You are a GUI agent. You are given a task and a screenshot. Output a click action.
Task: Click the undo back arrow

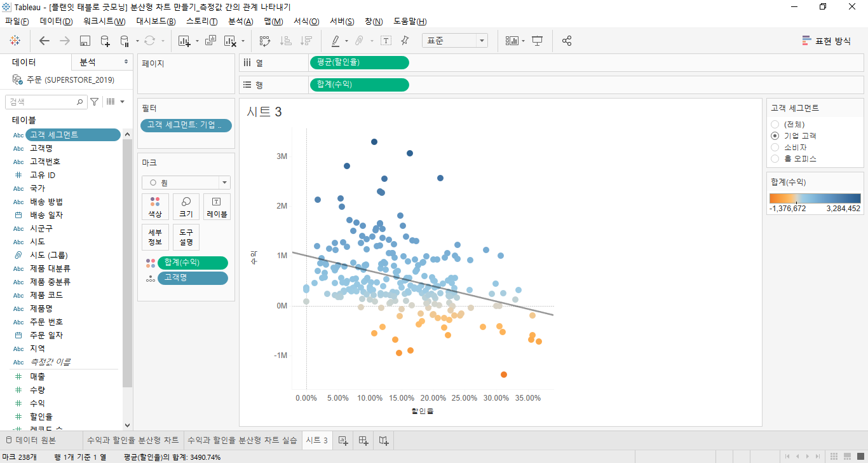(x=44, y=41)
